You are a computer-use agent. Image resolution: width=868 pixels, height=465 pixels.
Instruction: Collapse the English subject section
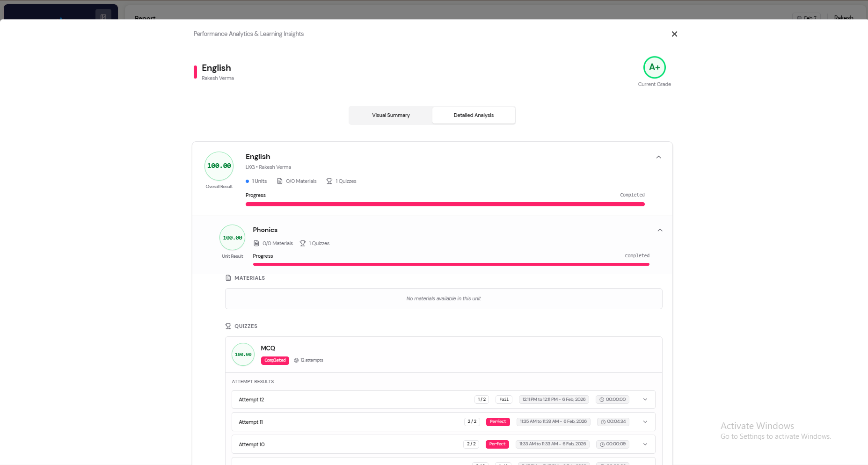pyautogui.click(x=658, y=157)
